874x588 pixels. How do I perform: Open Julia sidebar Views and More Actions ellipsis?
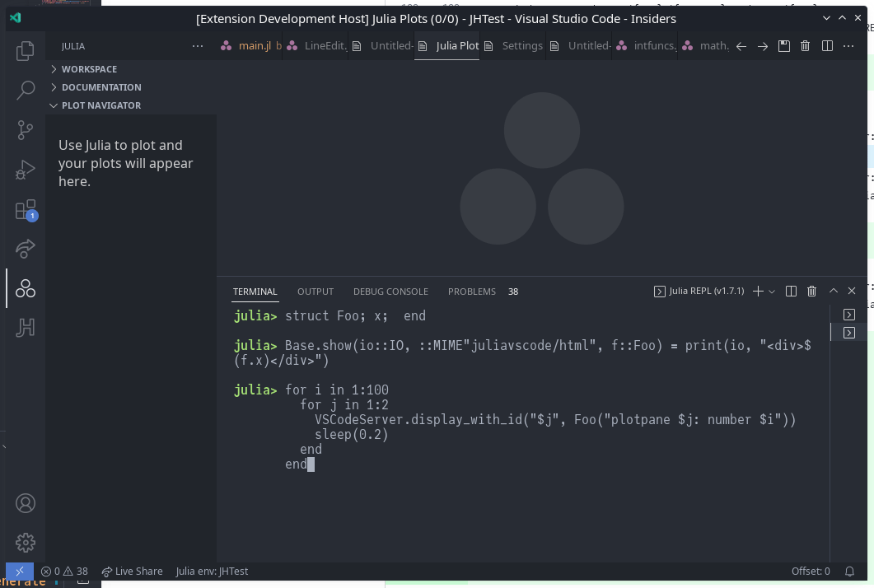[x=198, y=46]
